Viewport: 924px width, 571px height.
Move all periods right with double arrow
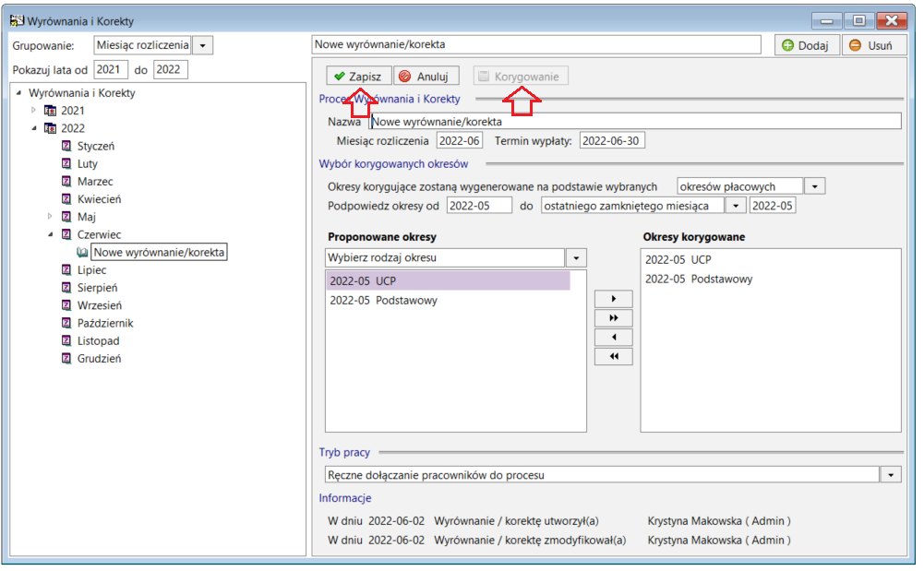[x=614, y=318]
